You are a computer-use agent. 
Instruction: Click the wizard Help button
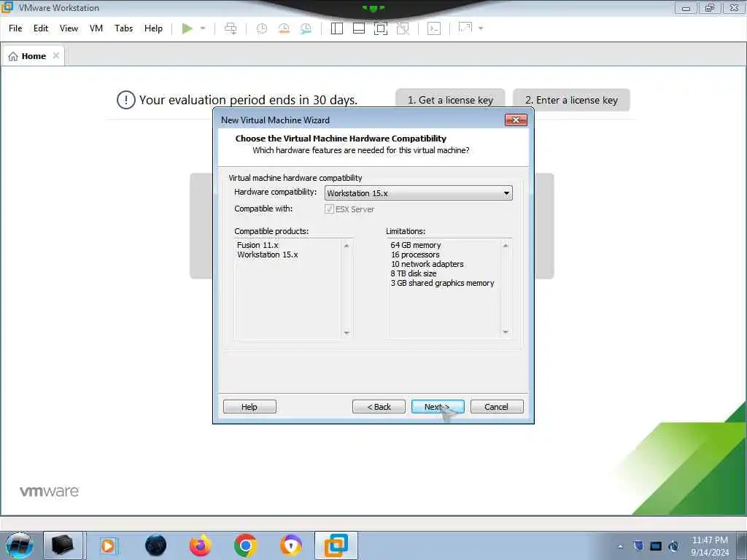click(249, 407)
